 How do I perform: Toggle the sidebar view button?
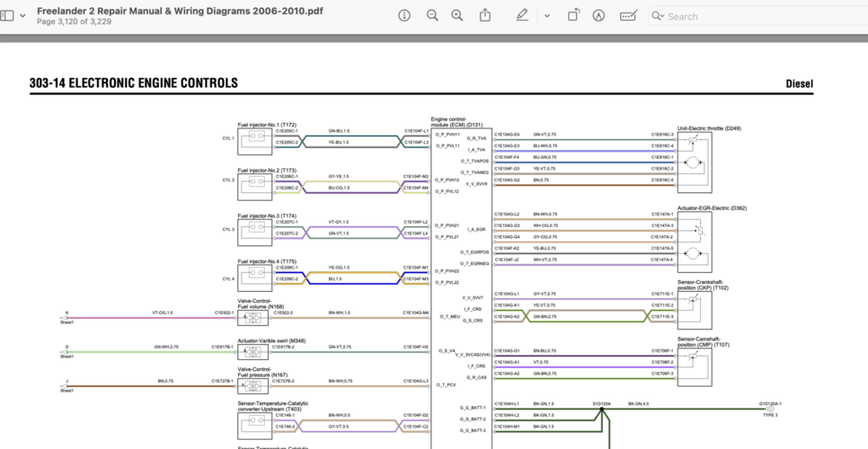pos(6,15)
